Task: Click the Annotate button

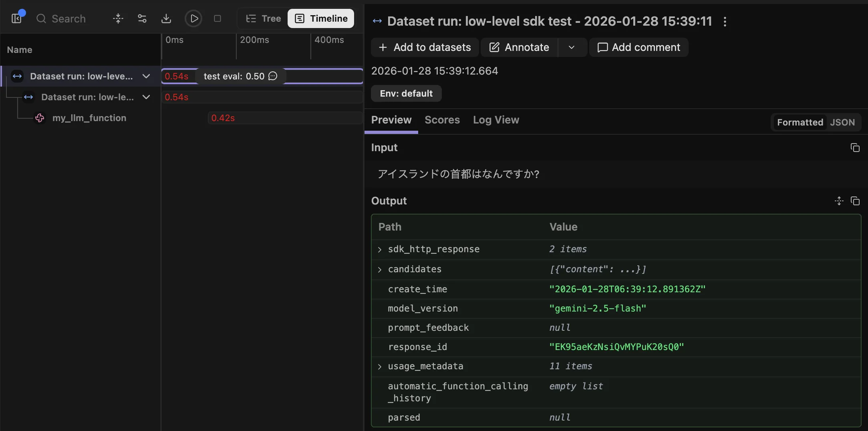Action: (x=519, y=47)
